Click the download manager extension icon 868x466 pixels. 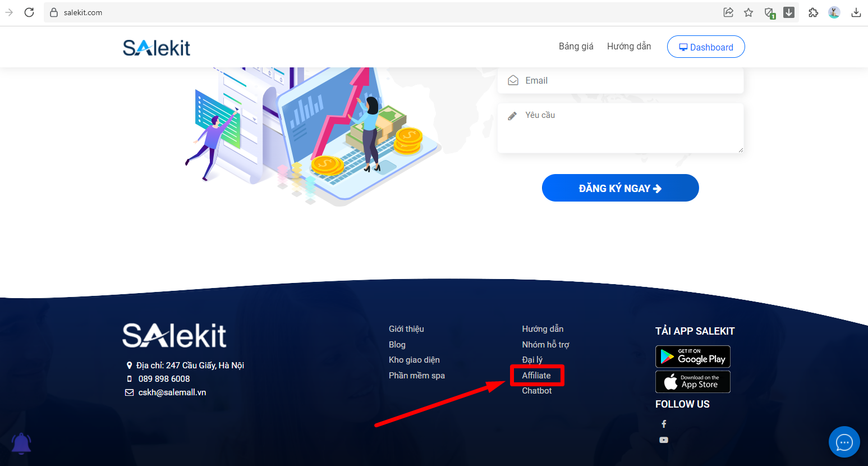point(789,12)
